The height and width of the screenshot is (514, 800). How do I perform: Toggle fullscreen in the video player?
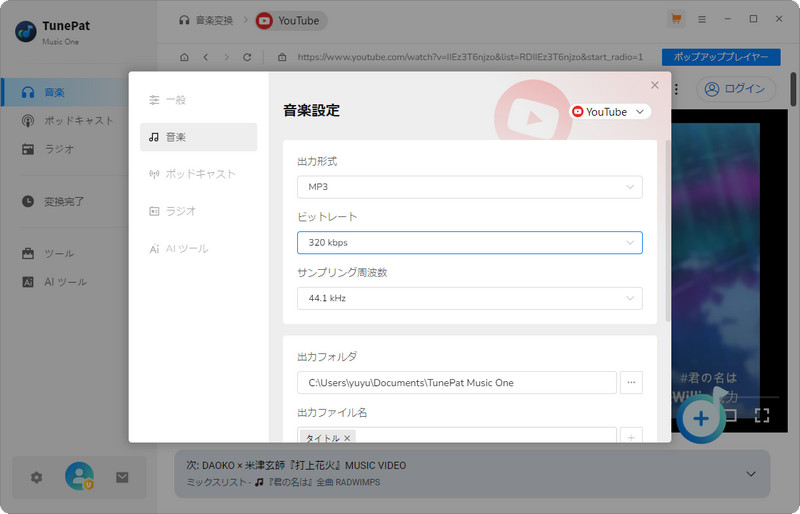pyautogui.click(x=762, y=415)
